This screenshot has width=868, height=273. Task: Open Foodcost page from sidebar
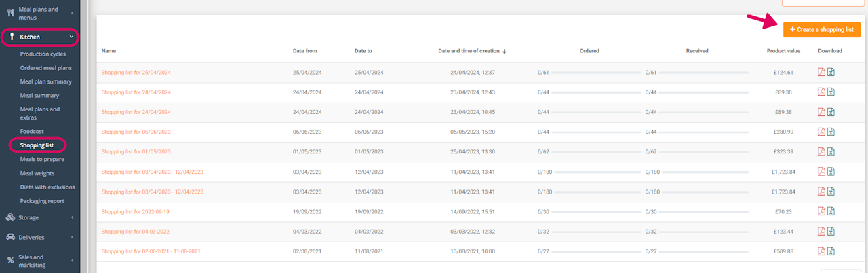pos(33,130)
